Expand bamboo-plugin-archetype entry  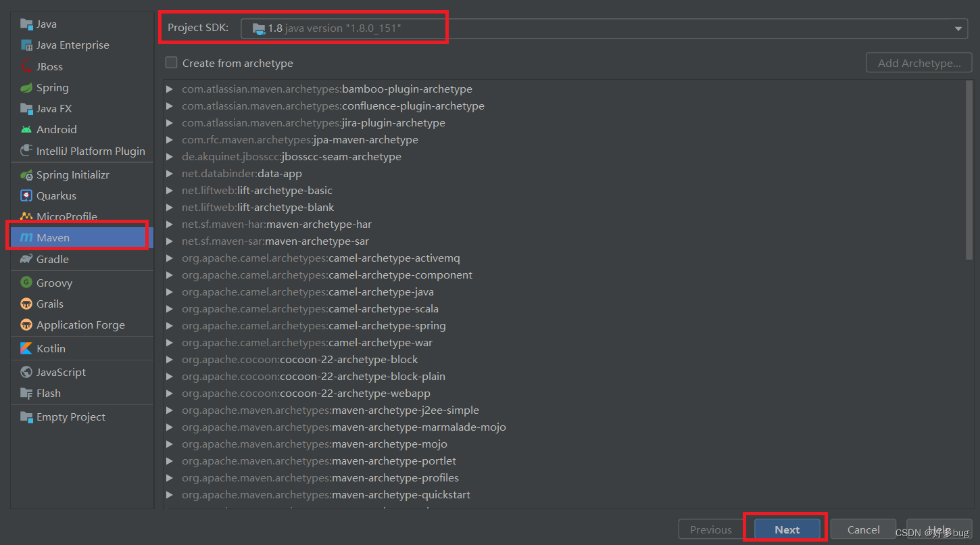click(169, 89)
